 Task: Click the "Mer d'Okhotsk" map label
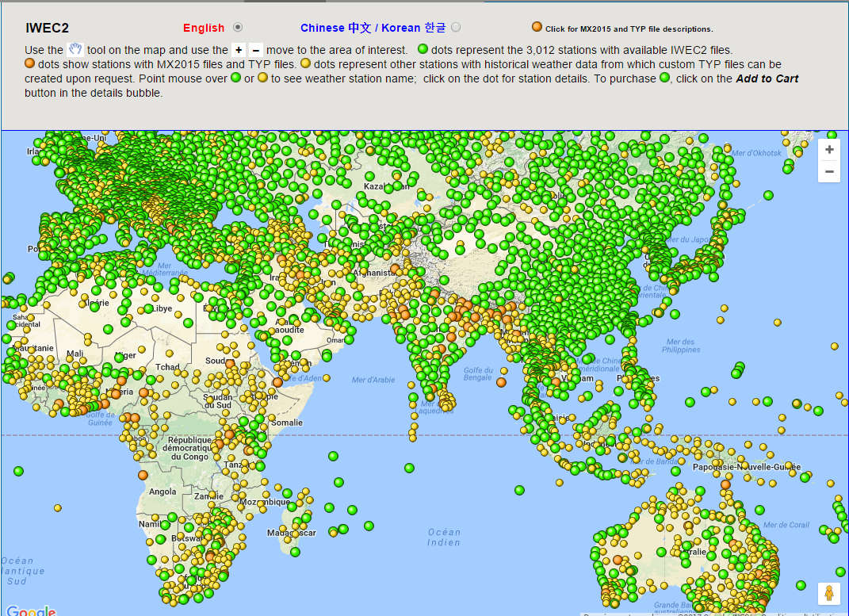click(x=756, y=153)
